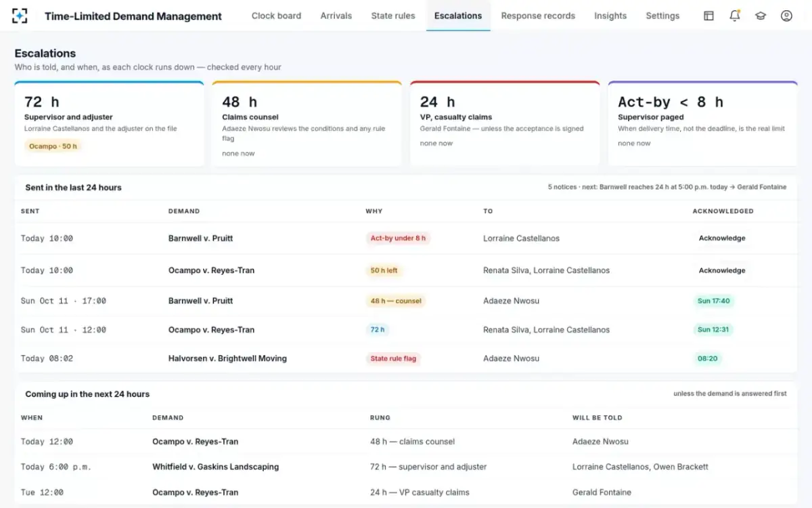Click 'Coming up in the next 24 hours' heading
This screenshot has height=508, width=812.
point(87,394)
